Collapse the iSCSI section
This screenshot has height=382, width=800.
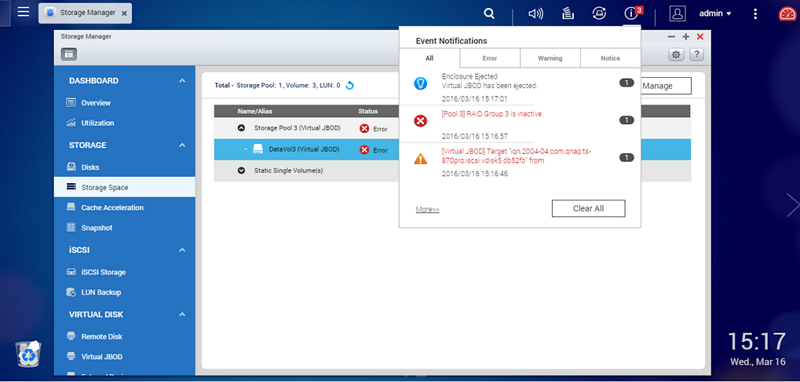tap(182, 250)
